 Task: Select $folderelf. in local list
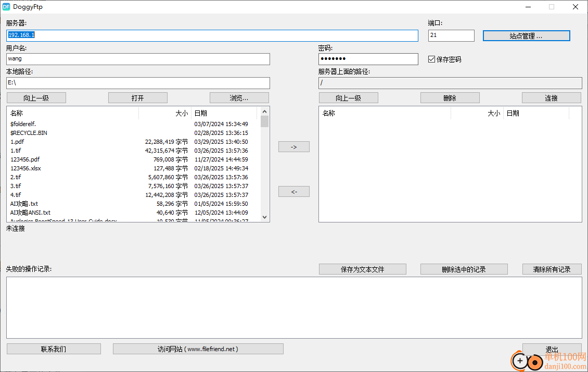coord(23,124)
